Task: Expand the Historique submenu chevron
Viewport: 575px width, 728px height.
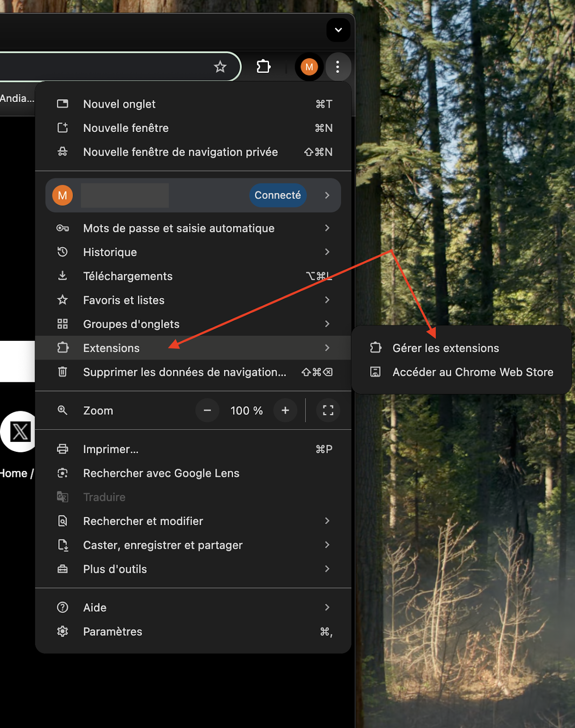Action: pos(327,252)
